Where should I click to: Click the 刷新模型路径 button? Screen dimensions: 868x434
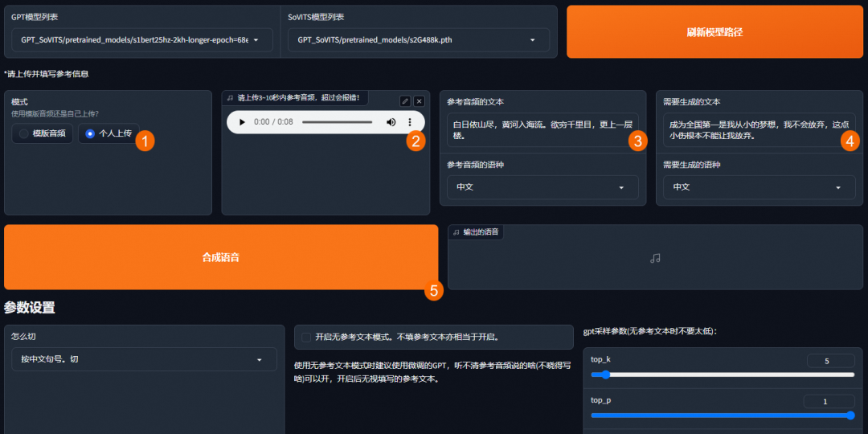click(714, 32)
